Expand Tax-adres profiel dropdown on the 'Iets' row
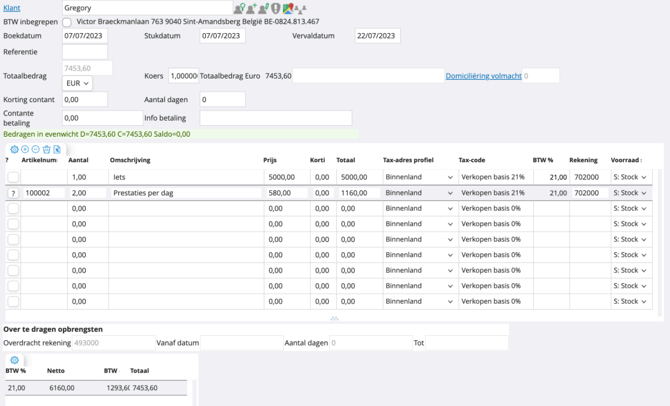670x406 pixels. (418, 177)
